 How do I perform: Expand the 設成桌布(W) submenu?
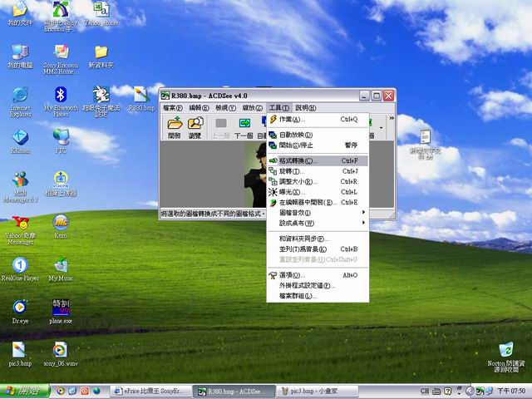click(318, 224)
